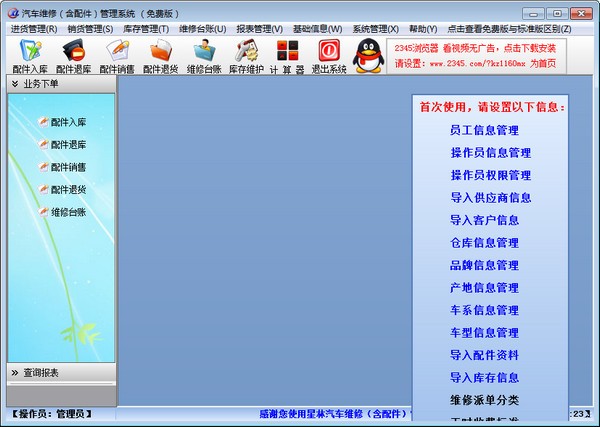Click 导入库存信息 link
Image resolution: width=600 pixels, height=427 pixels.
click(x=484, y=378)
